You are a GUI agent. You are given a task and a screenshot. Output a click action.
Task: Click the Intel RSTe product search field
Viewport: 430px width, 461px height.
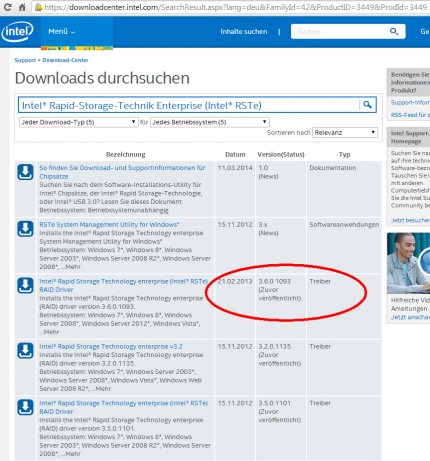[188, 105]
